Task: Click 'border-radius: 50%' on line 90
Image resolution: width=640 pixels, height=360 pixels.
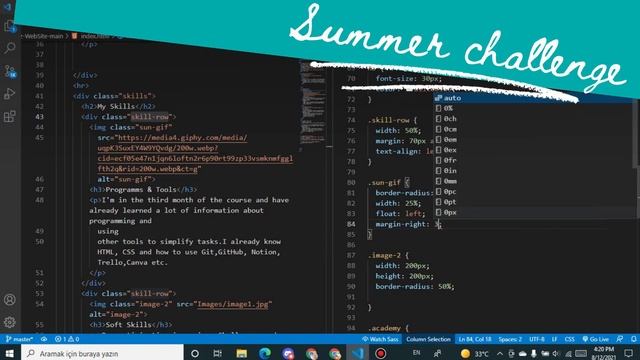Action: click(415, 287)
